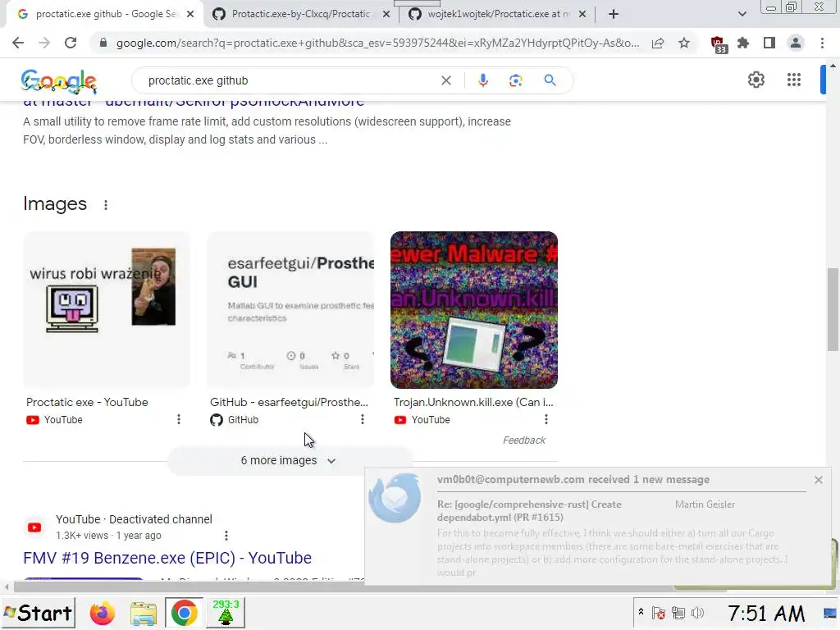Open the GitHub - esarfeetgui/Prosthe... caption link
This screenshot has height=630, width=840.
(289, 402)
